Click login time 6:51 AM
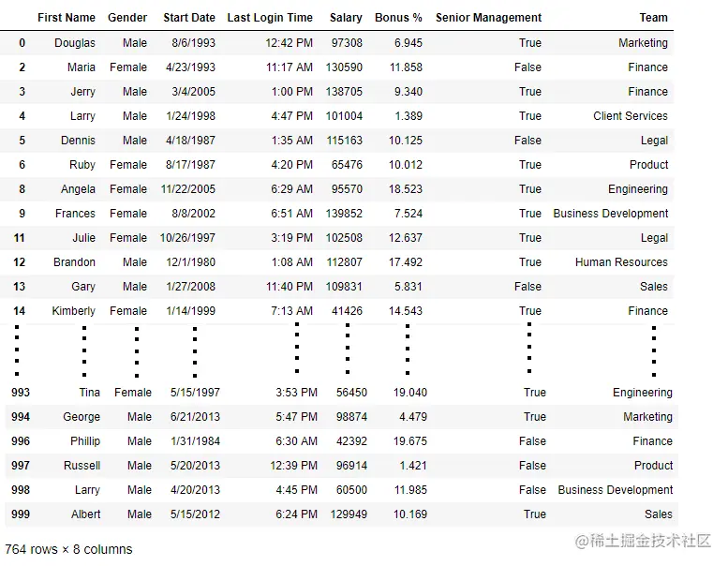 pyautogui.click(x=292, y=214)
